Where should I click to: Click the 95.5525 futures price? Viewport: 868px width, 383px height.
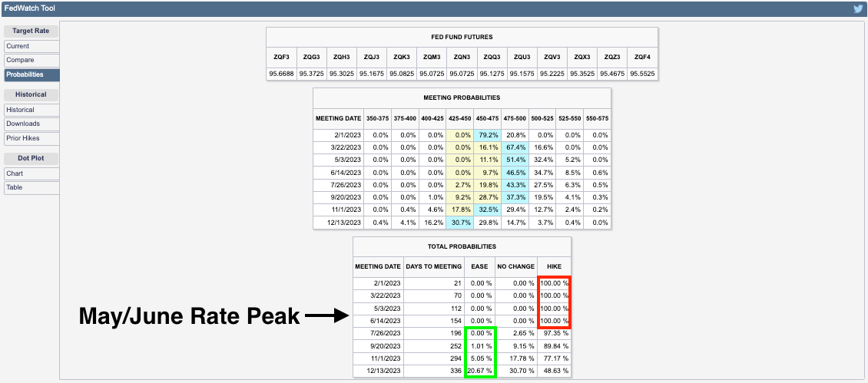click(x=642, y=74)
